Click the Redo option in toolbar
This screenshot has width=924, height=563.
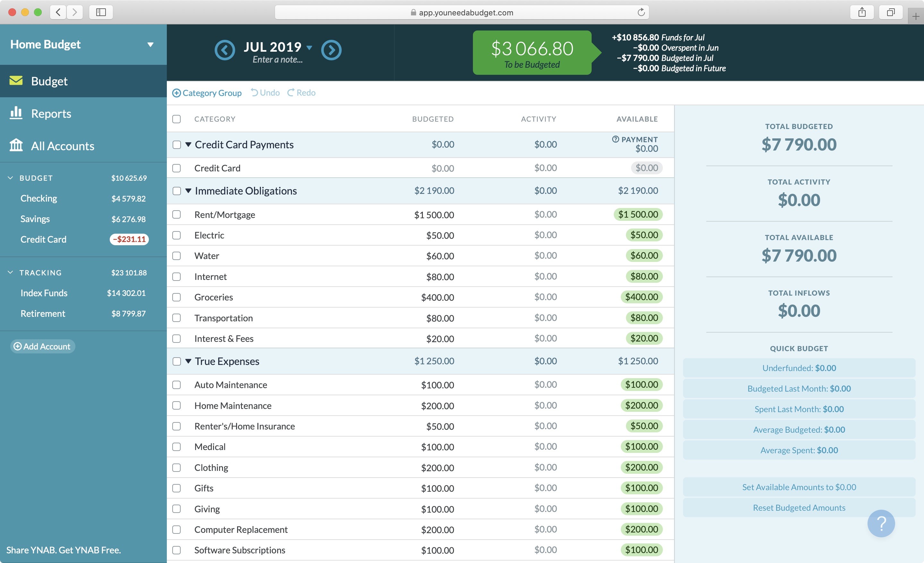pos(302,92)
